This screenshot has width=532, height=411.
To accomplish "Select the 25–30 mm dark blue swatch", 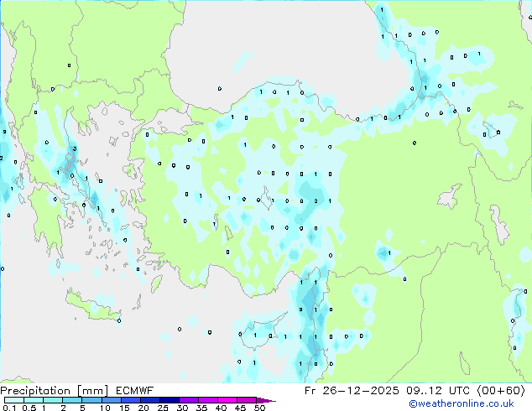I will 170,400.
